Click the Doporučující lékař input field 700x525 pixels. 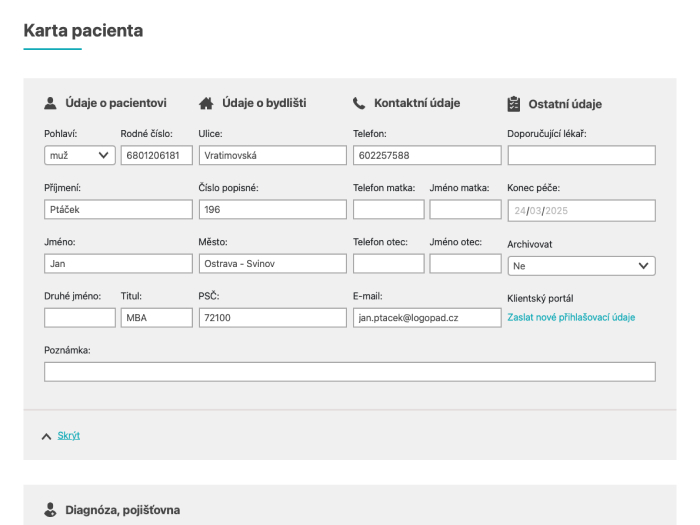581,155
